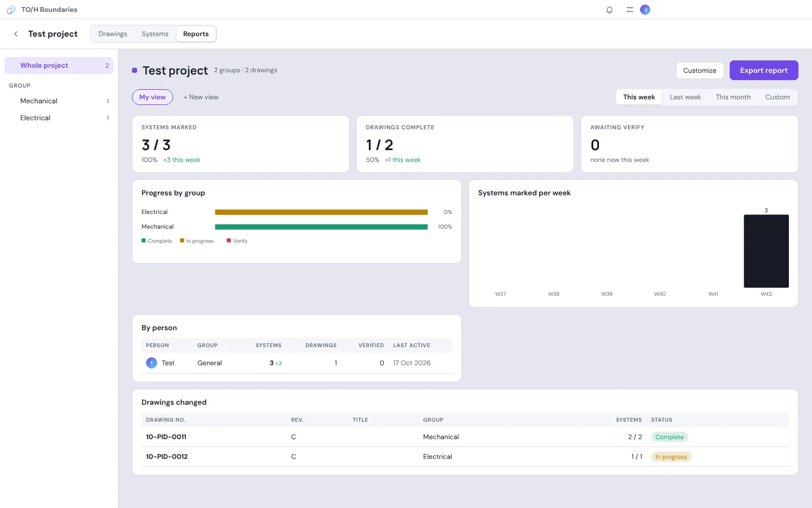Click the Customize button

tap(700, 71)
